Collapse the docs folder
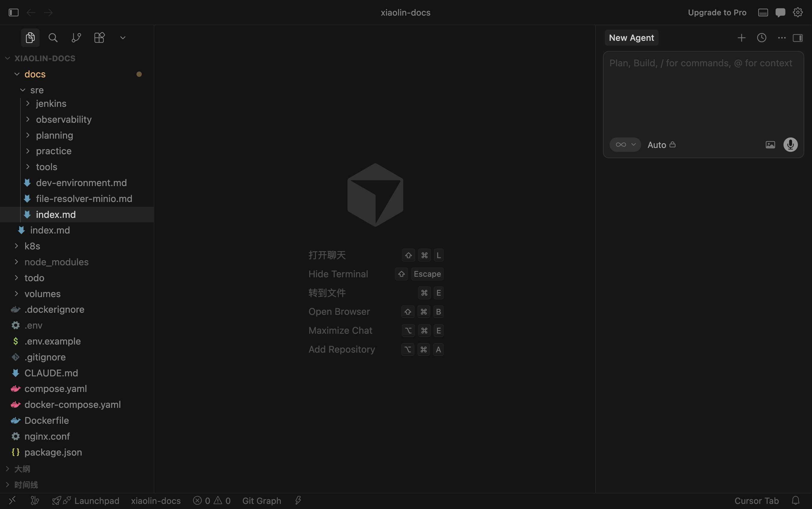The height and width of the screenshot is (509, 812). point(77,74)
